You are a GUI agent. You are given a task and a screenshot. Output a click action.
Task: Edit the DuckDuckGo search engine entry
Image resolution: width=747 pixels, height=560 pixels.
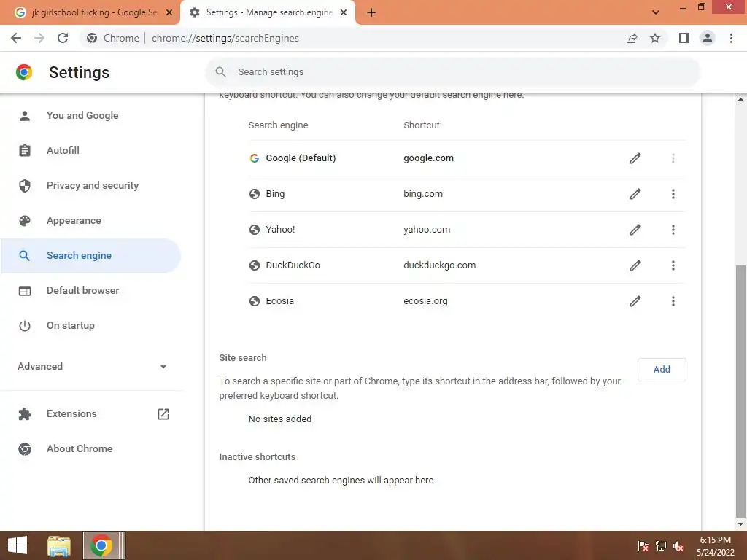click(635, 265)
